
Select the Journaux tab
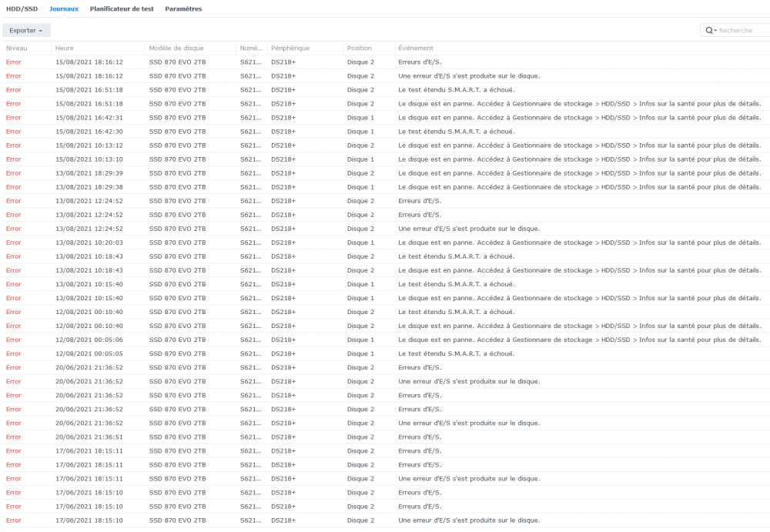[x=64, y=8]
